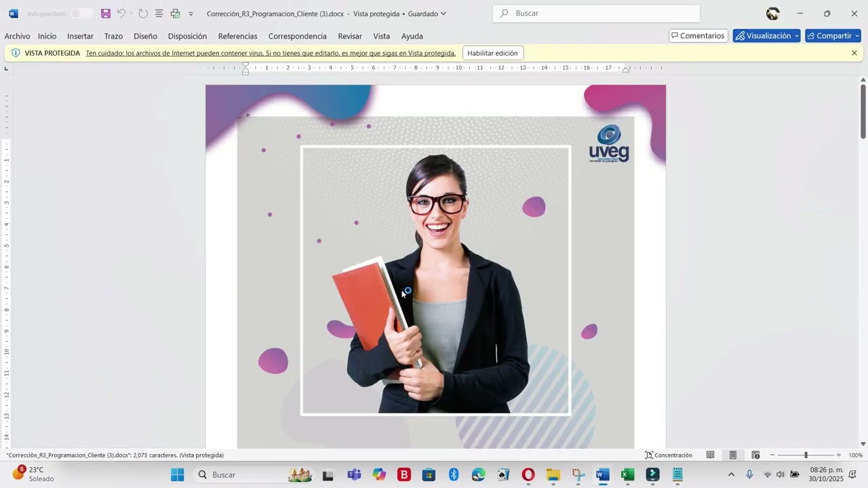Open the Referencias tab
Image resolution: width=868 pixels, height=488 pixels.
point(238,36)
